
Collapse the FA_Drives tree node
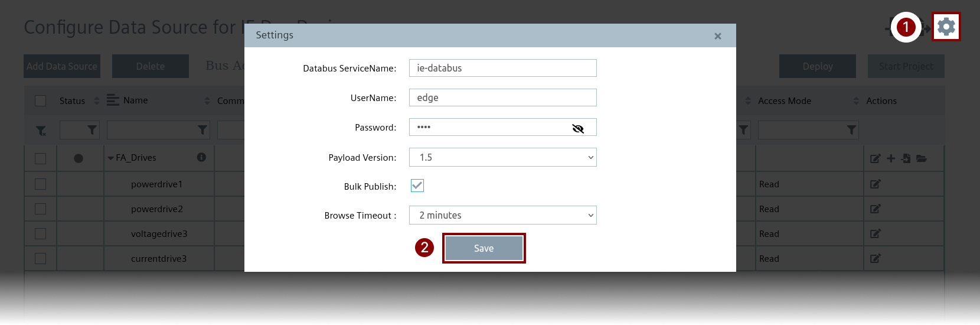110,158
